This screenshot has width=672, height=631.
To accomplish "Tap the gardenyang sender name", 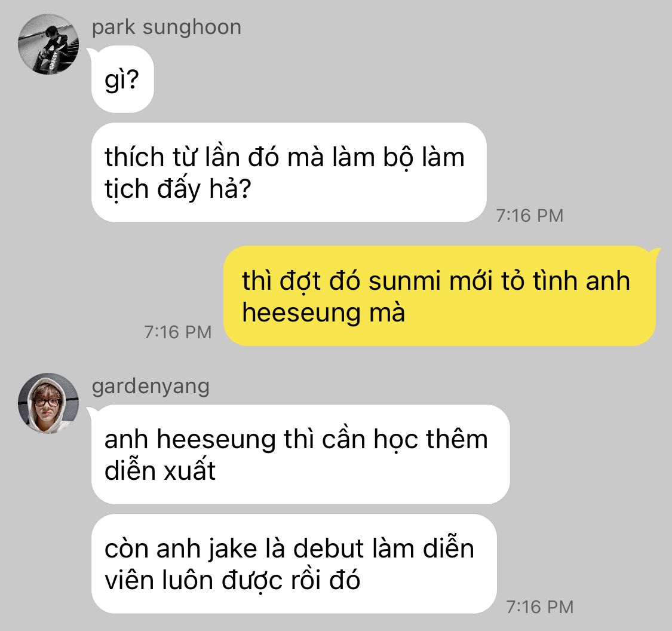I will click(151, 386).
